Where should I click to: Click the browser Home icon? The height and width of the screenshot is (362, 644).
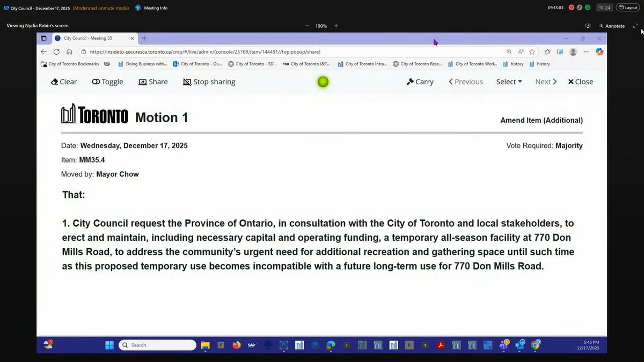(69, 51)
